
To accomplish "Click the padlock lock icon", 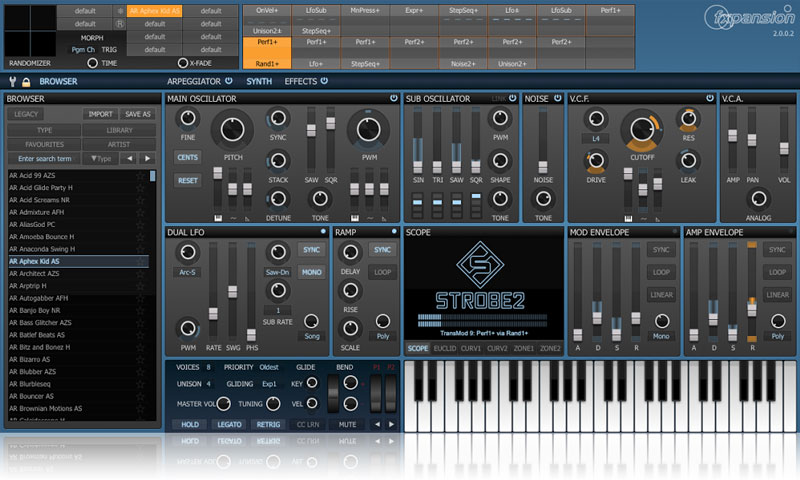I will (26, 81).
